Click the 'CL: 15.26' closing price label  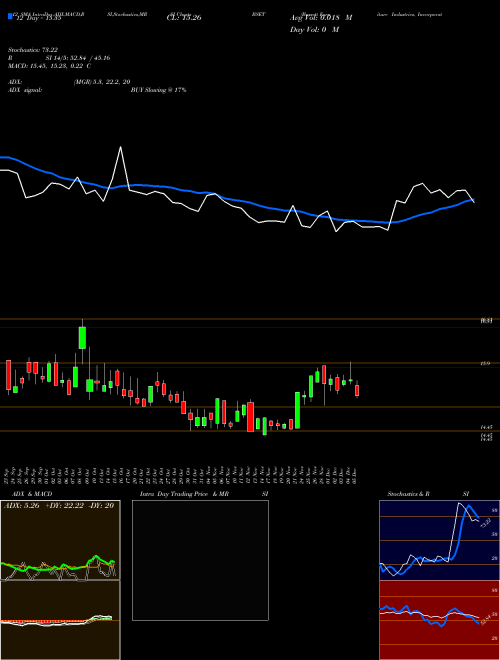(184, 18)
